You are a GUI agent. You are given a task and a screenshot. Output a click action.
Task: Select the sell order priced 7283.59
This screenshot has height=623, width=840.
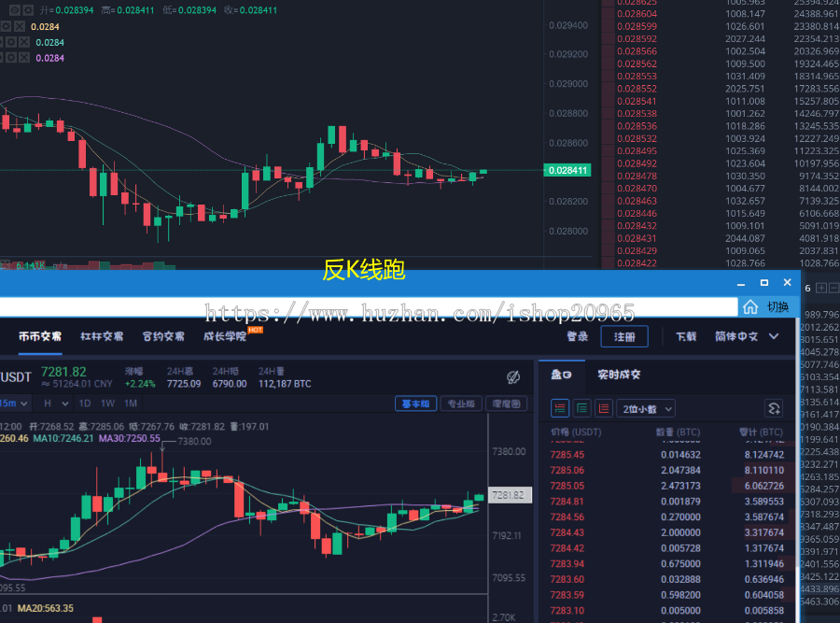[667, 595]
